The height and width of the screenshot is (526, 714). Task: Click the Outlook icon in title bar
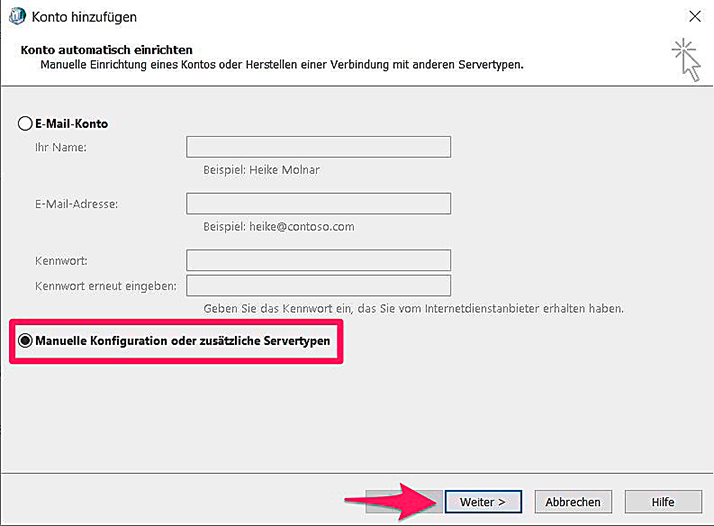coord(17,16)
